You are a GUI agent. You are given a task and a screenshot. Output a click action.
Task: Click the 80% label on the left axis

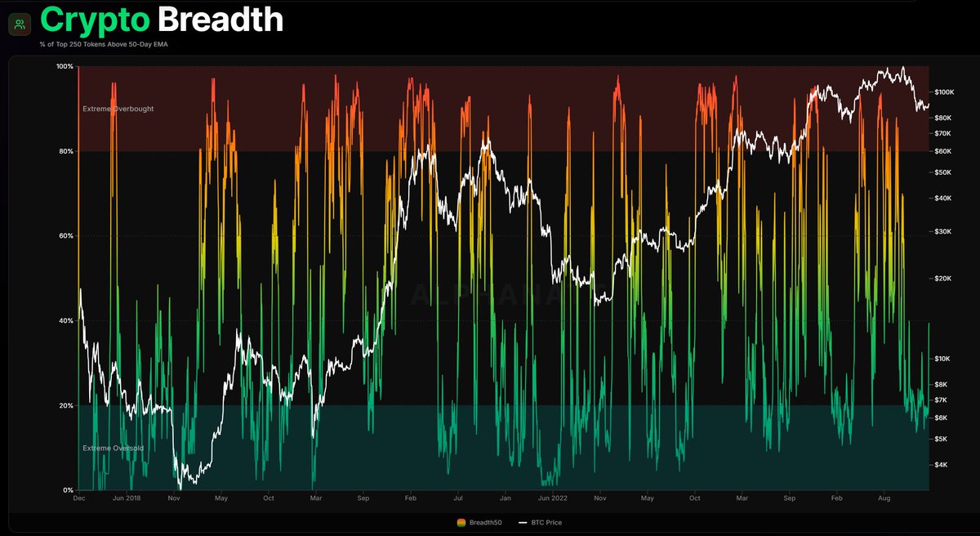pyautogui.click(x=65, y=151)
